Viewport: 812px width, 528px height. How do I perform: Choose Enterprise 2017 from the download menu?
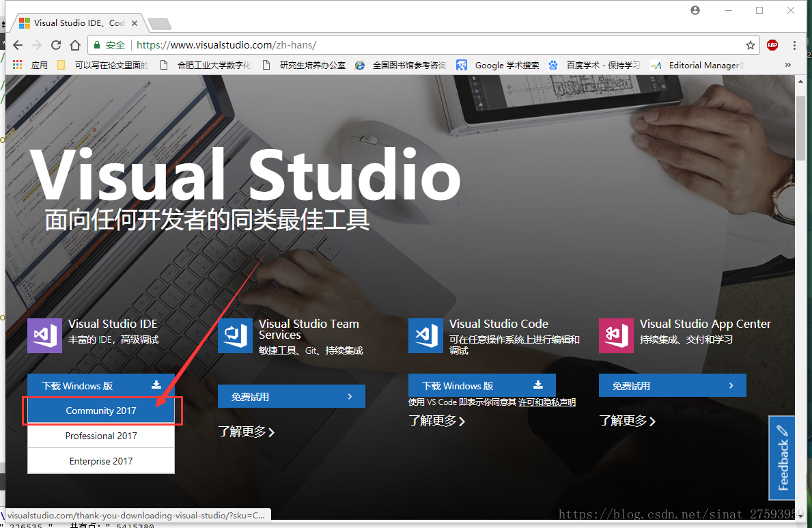pyautogui.click(x=101, y=461)
